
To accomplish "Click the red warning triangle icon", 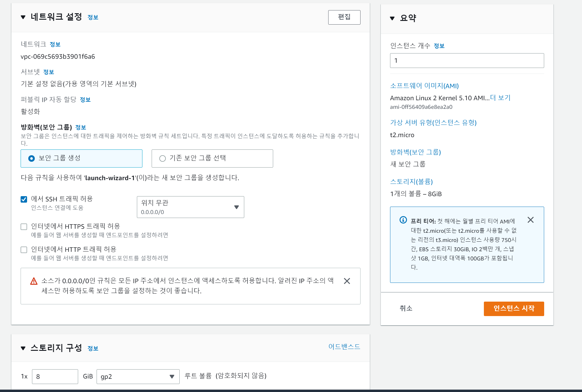I will 34,281.
